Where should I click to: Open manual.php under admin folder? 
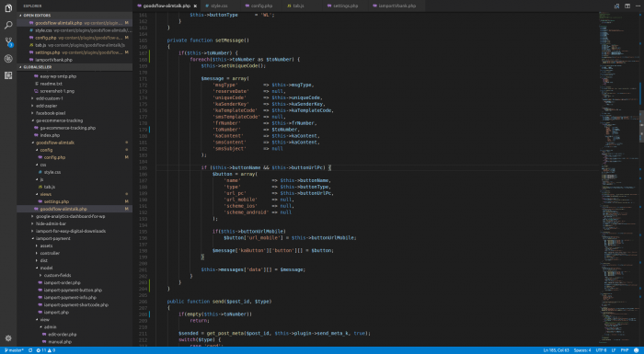pyautogui.click(x=60, y=342)
